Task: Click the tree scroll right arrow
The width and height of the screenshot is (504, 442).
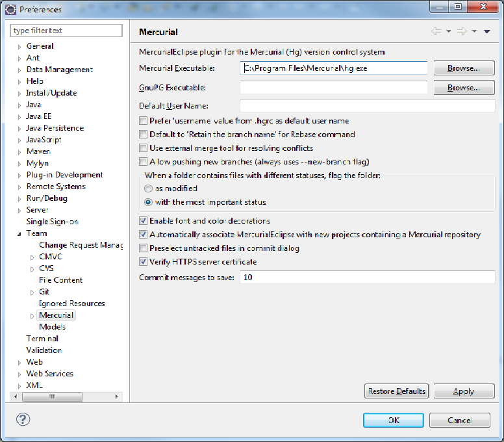Action: coord(117,396)
